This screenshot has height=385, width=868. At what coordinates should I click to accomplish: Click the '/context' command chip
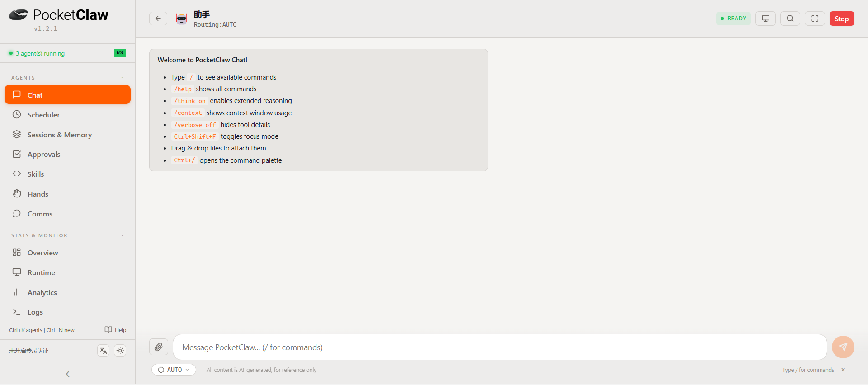[x=188, y=113]
